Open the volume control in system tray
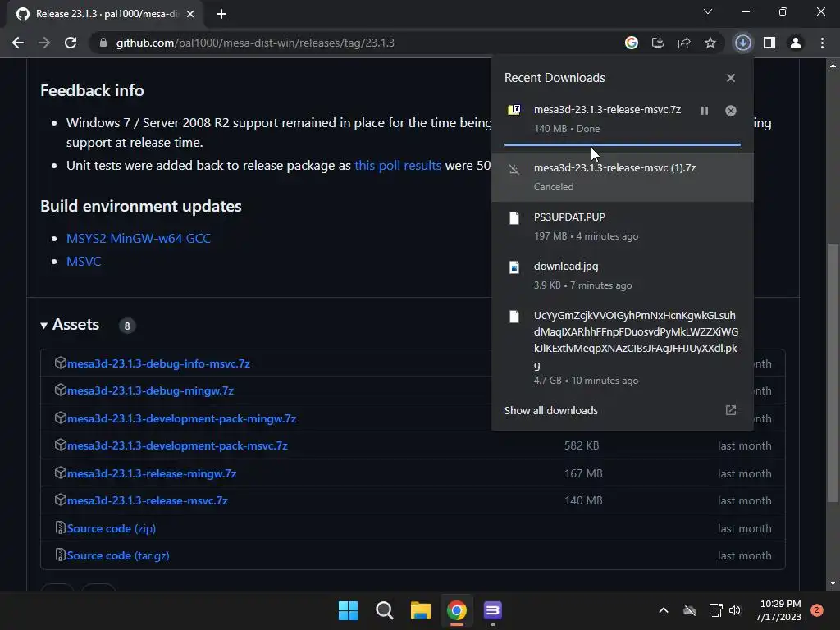This screenshot has height=630, width=840. (x=735, y=610)
